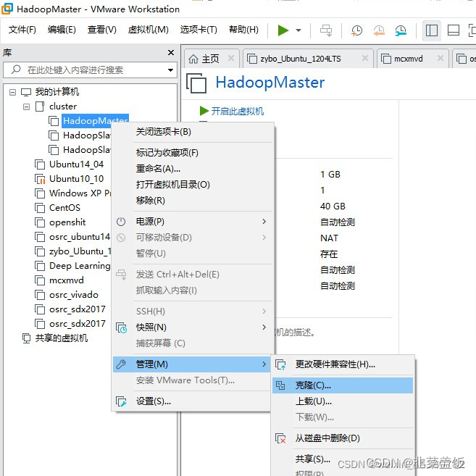
Task: Click the hardware compatibility icon in submenu
Action: coord(280,364)
